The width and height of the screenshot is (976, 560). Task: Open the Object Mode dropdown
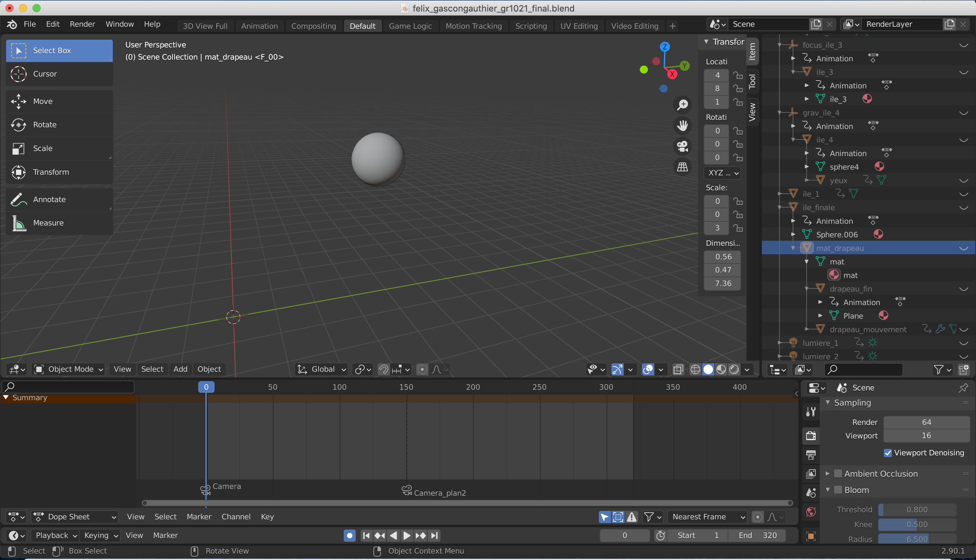point(69,369)
